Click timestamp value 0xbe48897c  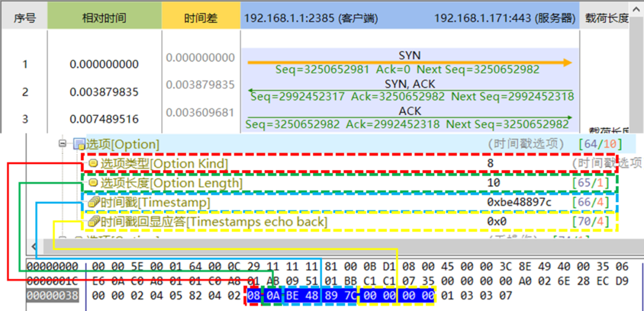point(519,203)
